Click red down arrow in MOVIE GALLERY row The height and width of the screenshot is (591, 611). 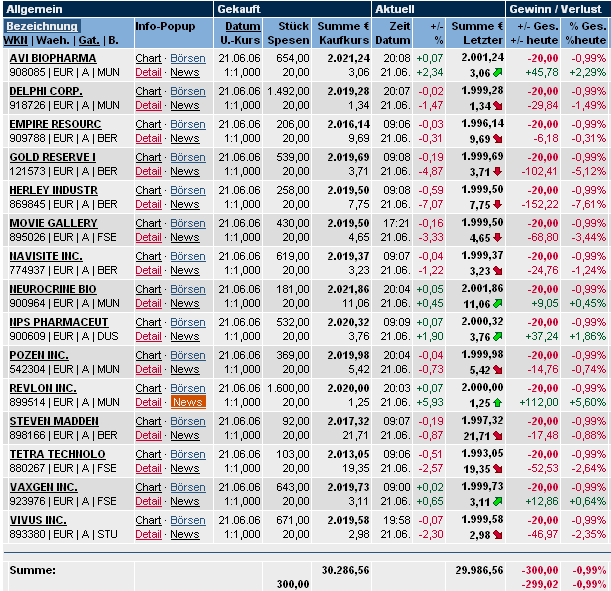pos(497,238)
